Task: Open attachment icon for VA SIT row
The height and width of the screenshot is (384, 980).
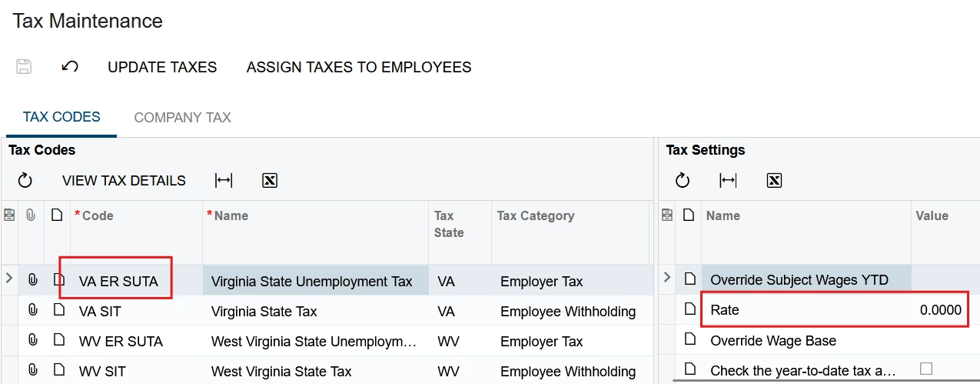Action: [32, 311]
